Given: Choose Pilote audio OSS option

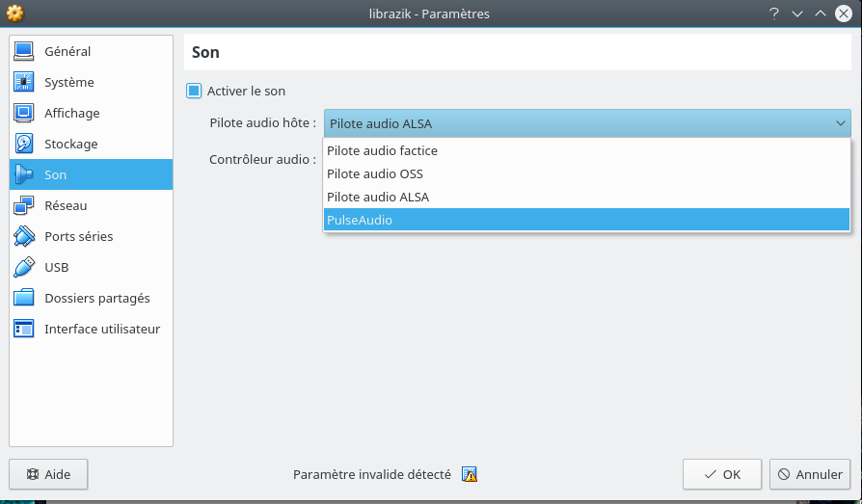Looking at the screenshot, I should pos(586,173).
